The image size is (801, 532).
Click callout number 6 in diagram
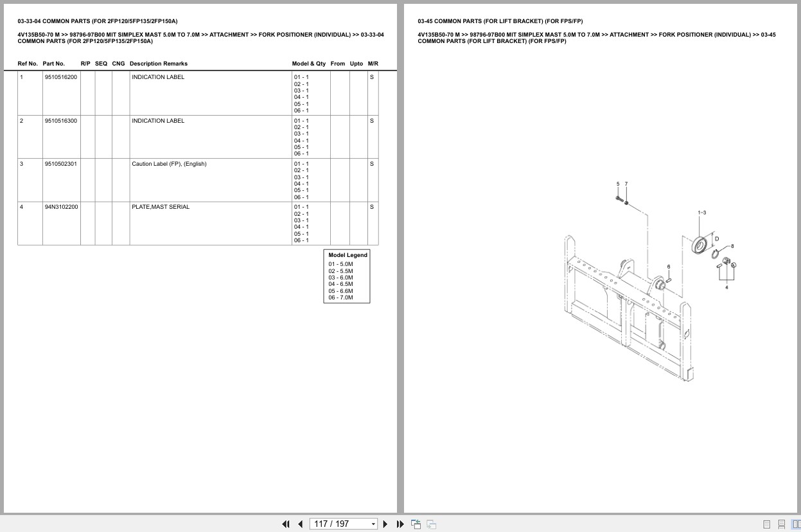(x=669, y=267)
